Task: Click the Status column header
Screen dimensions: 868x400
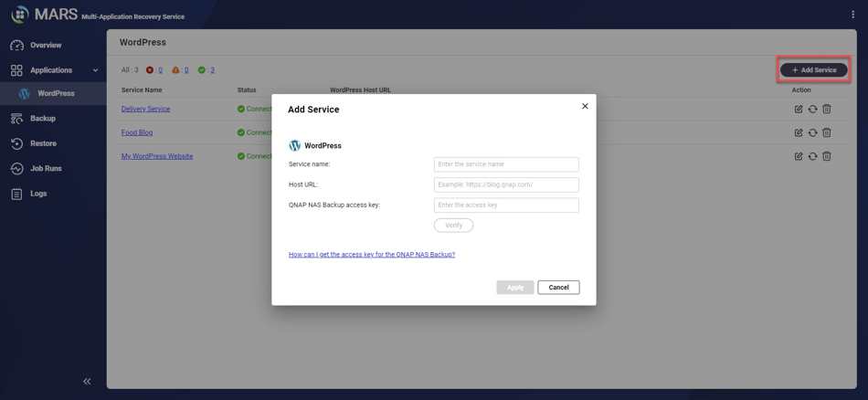Action: click(x=247, y=90)
